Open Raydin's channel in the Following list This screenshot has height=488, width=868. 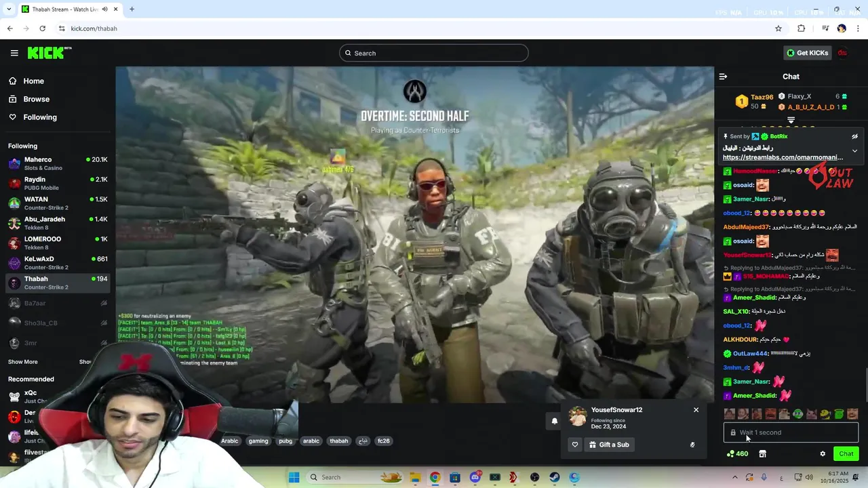58,183
